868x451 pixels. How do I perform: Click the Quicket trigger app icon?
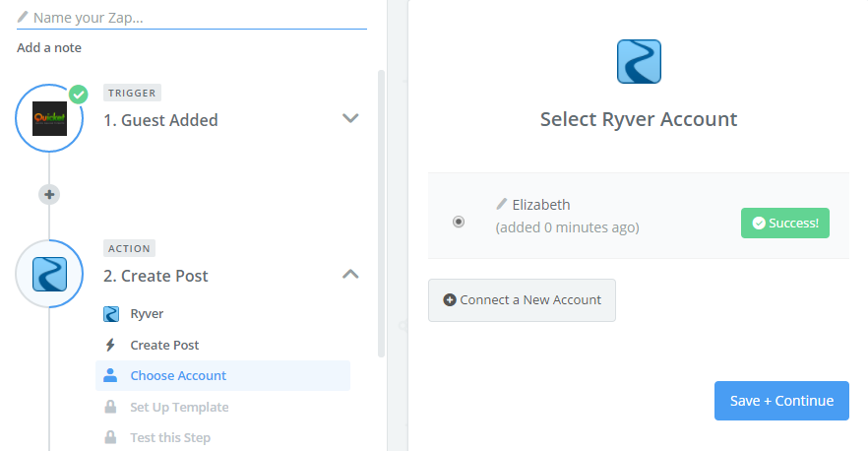(x=50, y=118)
